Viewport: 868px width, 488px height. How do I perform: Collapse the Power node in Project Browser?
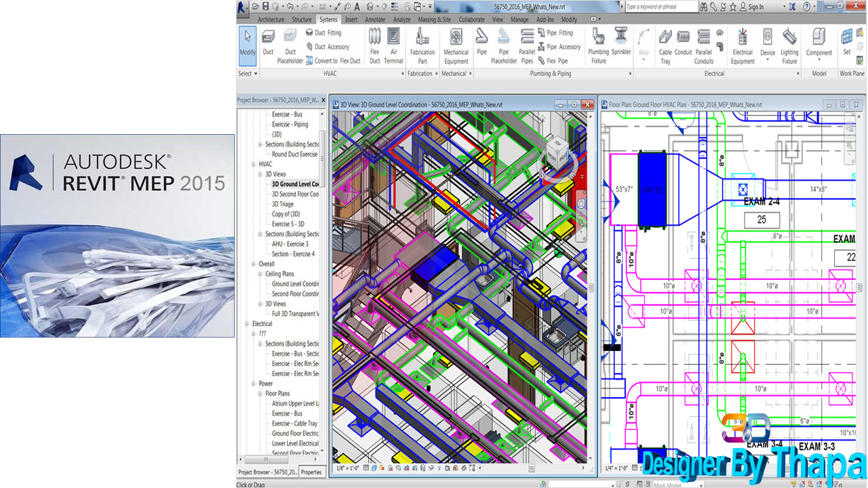[254, 384]
